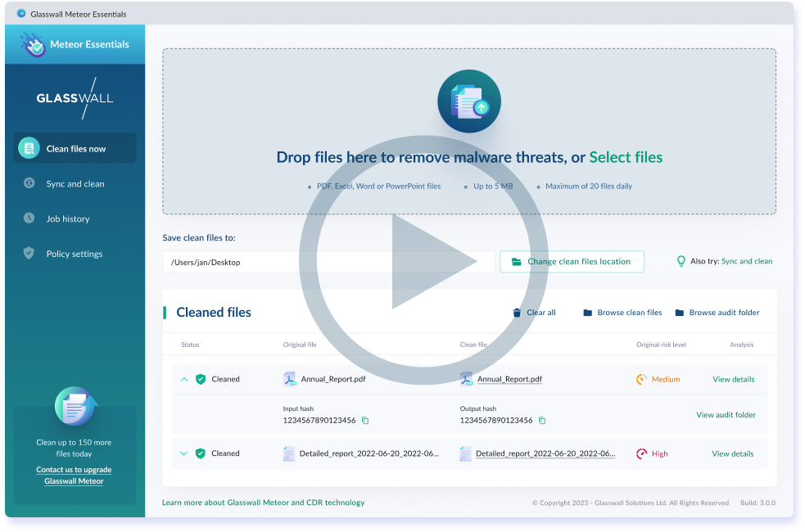Play the video with the large play button

pyautogui.click(x=424, y=260)
